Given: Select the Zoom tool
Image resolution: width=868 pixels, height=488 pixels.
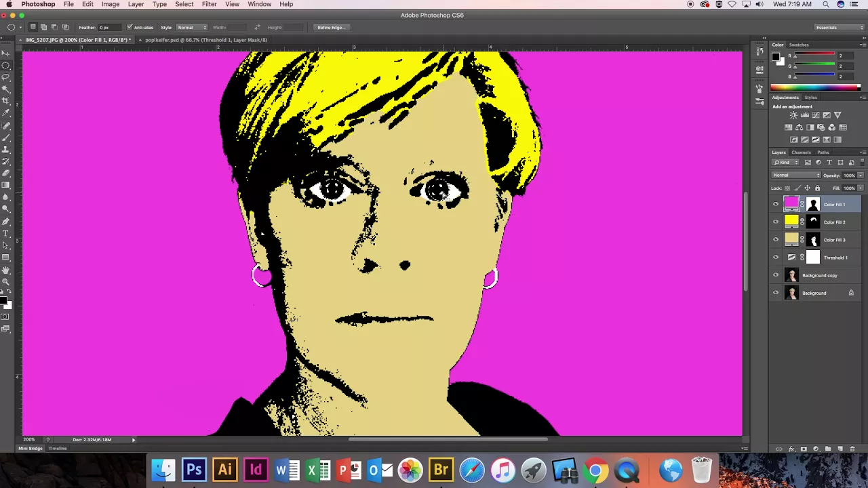Looking at the screenshot, I should click(x=6, y=281).
